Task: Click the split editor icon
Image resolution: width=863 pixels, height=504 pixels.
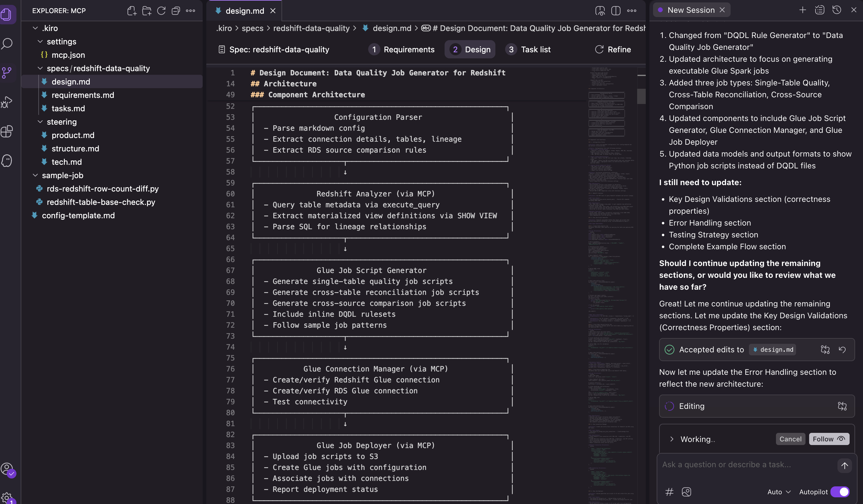Action: (615, 11)
